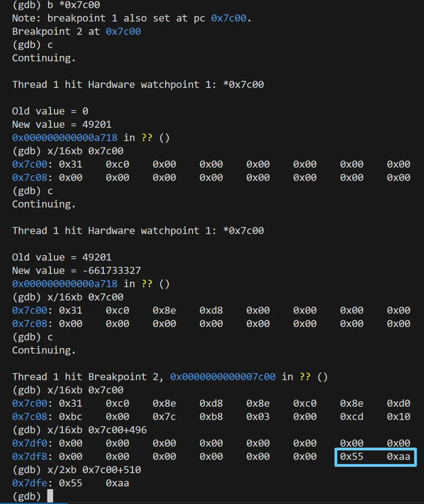
Task: Click the 0x7dfe address label
Action: (29, 483)
